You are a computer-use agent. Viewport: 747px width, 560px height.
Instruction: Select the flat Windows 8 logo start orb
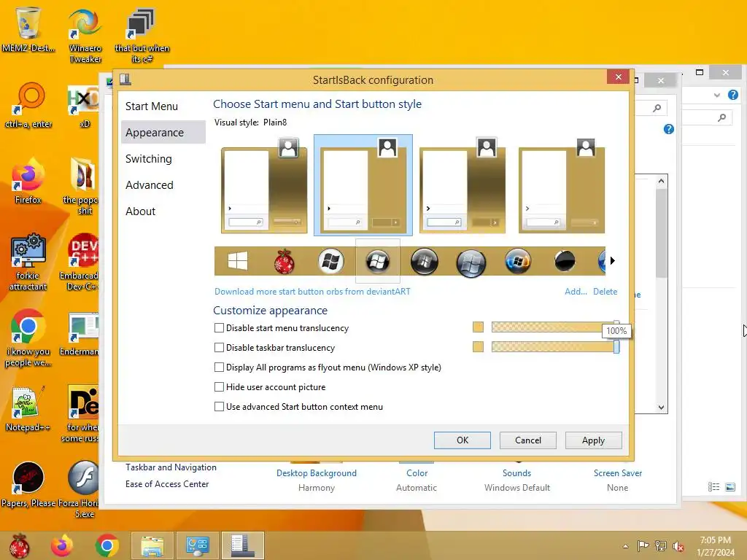click(x=238, y=261)
